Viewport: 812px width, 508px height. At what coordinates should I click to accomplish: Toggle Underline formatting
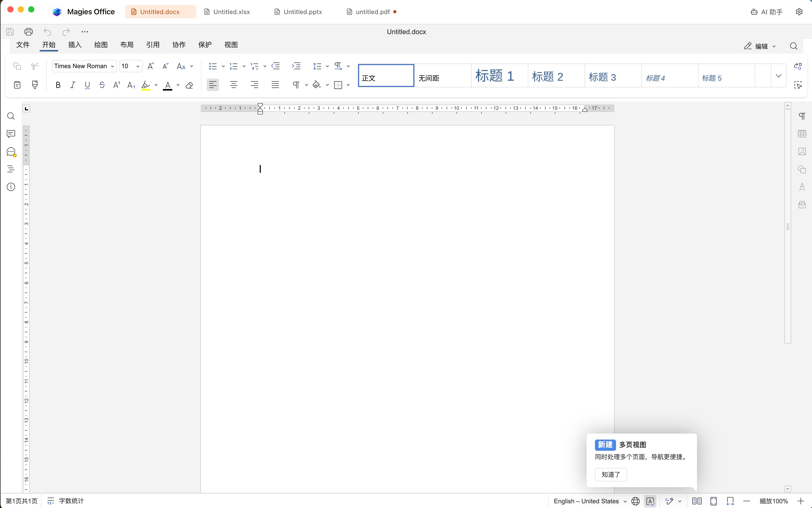click(87, 85)
